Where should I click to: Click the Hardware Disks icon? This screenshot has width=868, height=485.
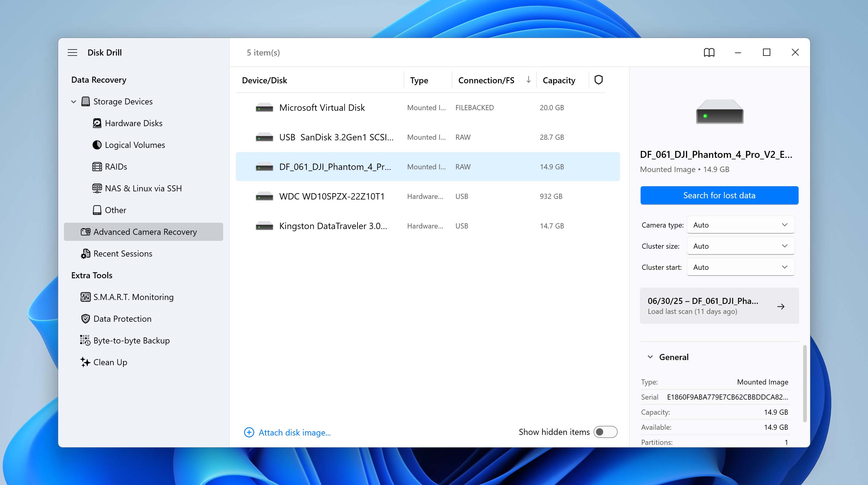tap(97, 123)
